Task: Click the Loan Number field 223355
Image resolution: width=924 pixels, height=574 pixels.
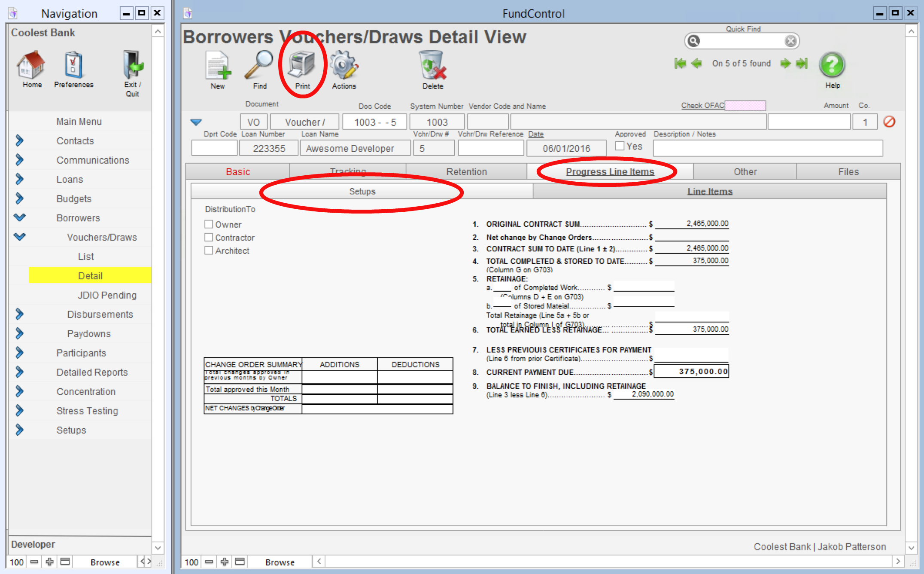Action: (269, 148)
